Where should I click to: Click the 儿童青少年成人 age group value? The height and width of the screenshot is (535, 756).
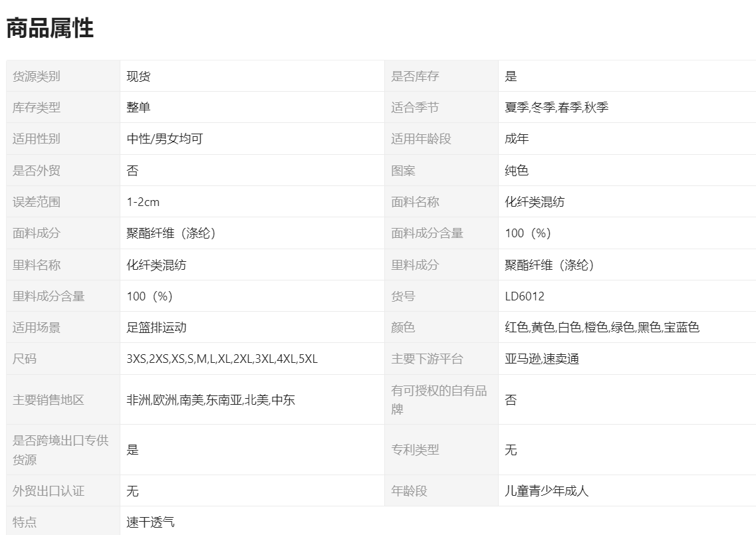(x=547, y=491)
